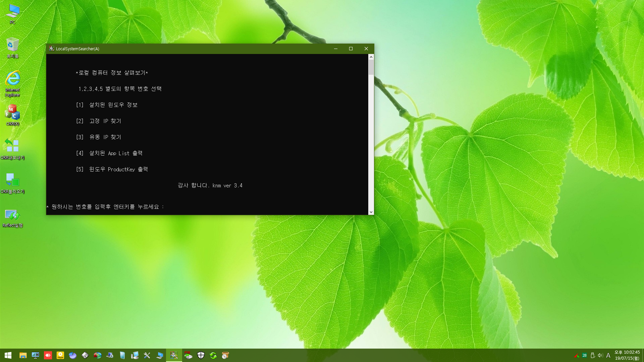This screenshot has width=644, height=362.
Task: Click the LocalSystemSearcher title bar icon
Action: [x=52, y=49]
